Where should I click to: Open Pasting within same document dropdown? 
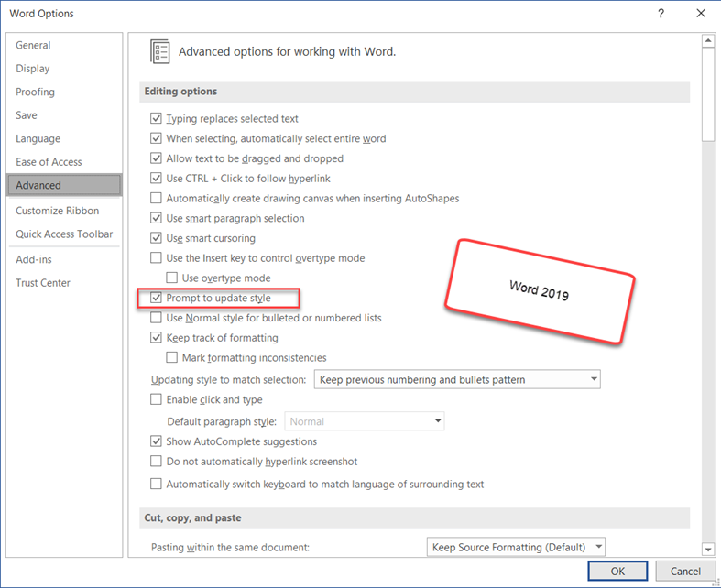point(516,547)
